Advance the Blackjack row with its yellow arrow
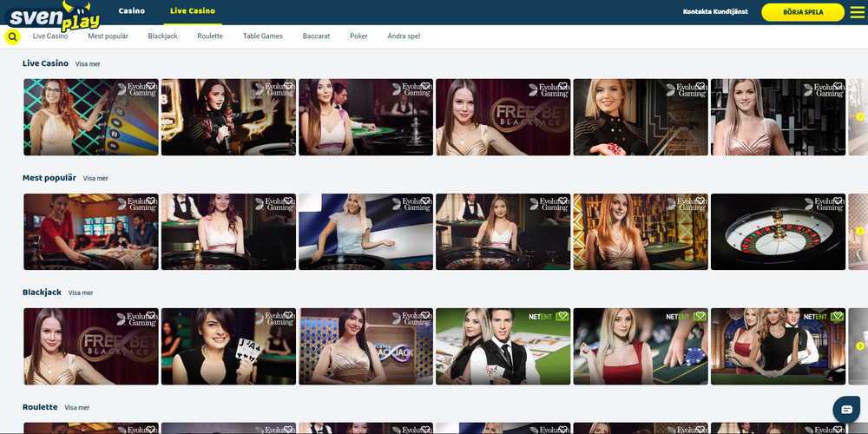 859,346
